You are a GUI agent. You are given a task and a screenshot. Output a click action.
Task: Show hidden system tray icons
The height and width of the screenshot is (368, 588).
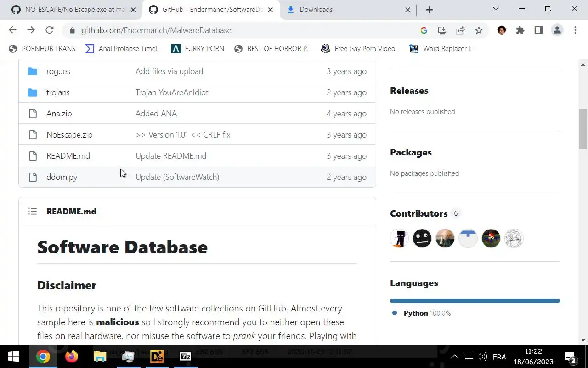point(454,356)
